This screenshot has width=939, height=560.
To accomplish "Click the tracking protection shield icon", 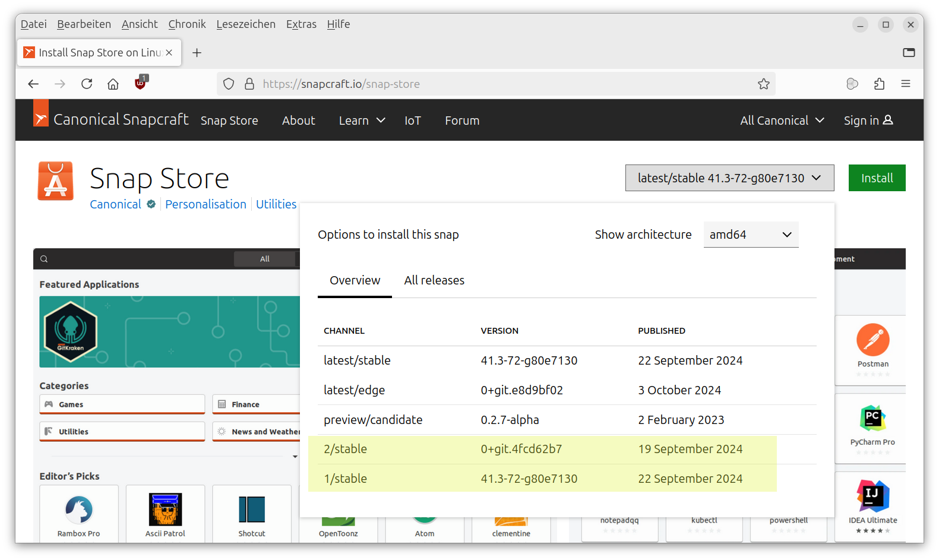I will pos(229,84).
